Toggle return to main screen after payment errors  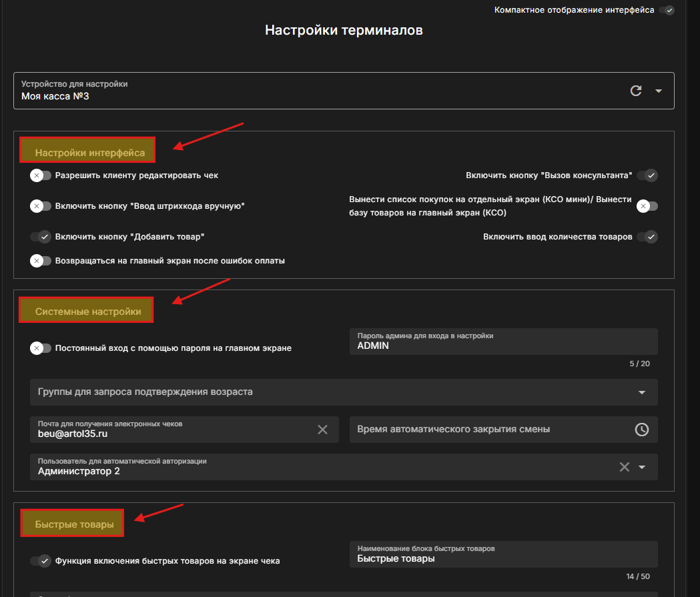coord(41,261)
